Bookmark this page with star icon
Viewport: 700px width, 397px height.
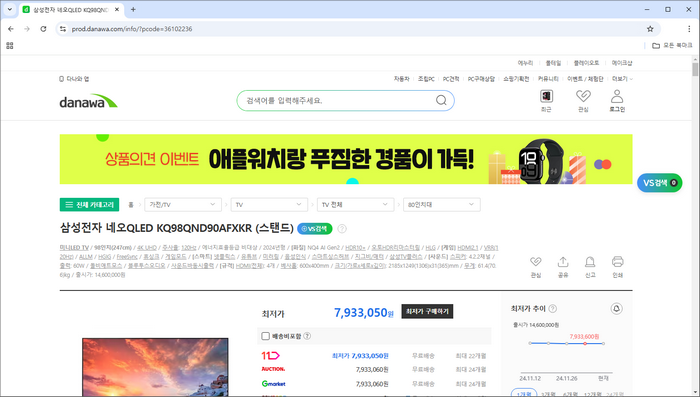tap(650, 29)
